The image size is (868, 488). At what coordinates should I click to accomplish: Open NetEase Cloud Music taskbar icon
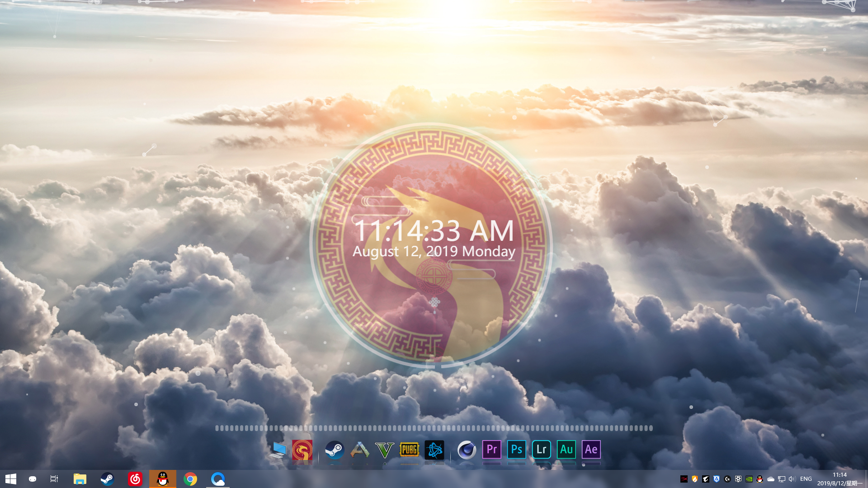pos(135,479)
